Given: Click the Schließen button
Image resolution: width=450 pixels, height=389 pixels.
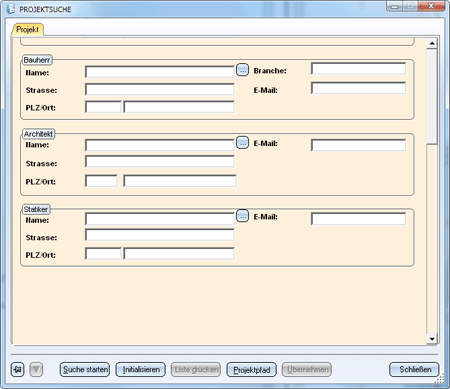Looking at the screenshot, I should 414,369.
